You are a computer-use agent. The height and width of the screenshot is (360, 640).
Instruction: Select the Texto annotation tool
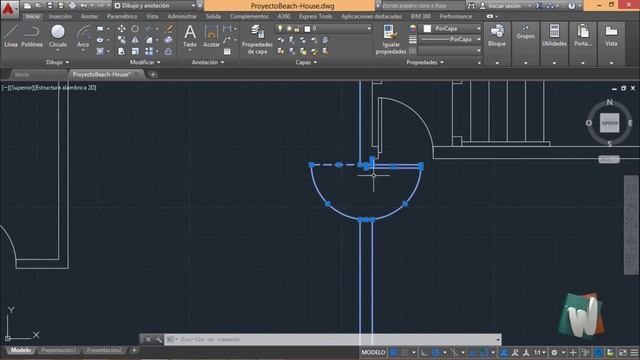point(190,36)
